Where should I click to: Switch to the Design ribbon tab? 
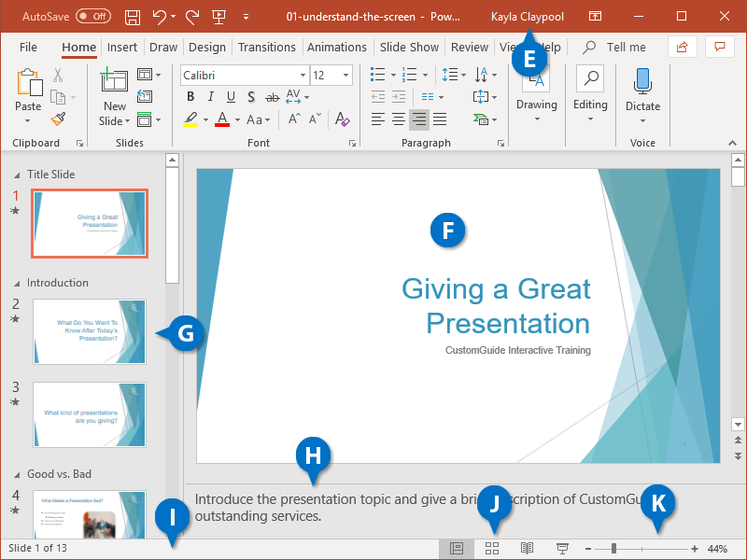(206, 47)
